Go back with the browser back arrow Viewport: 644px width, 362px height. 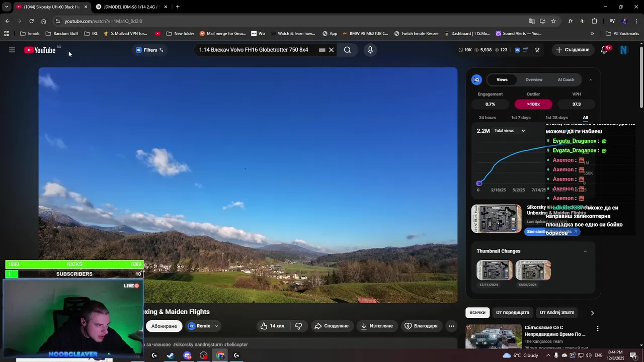(x=7, y=21)
